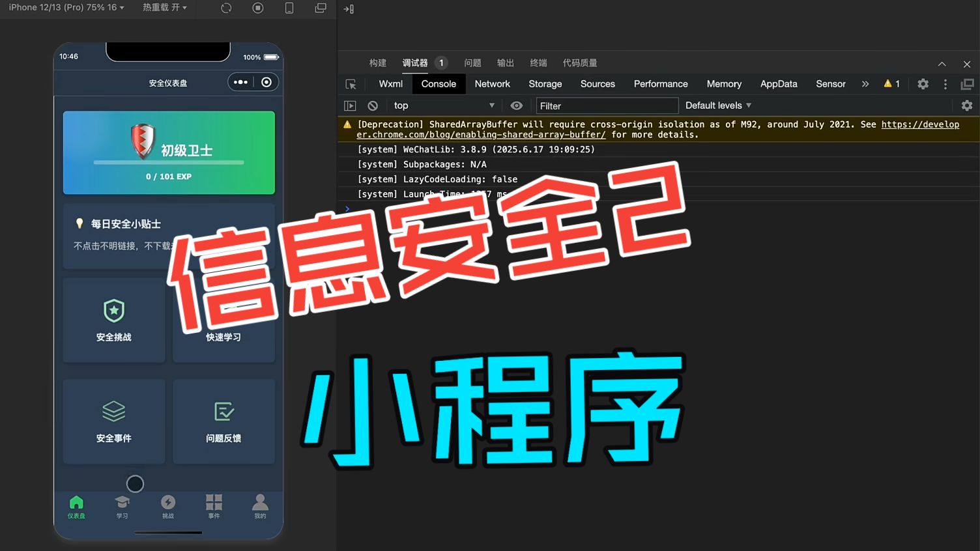Viewport: 980px width, 551px height.
Task: Open the Wxml panel
Action: pyautogui.click(x=391, y=84)
